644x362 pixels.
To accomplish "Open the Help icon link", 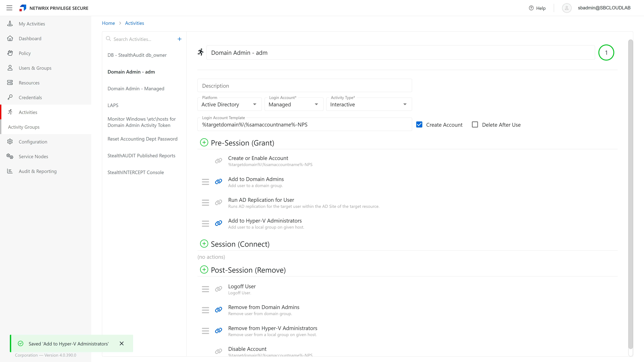I will [x=531, y=8].
